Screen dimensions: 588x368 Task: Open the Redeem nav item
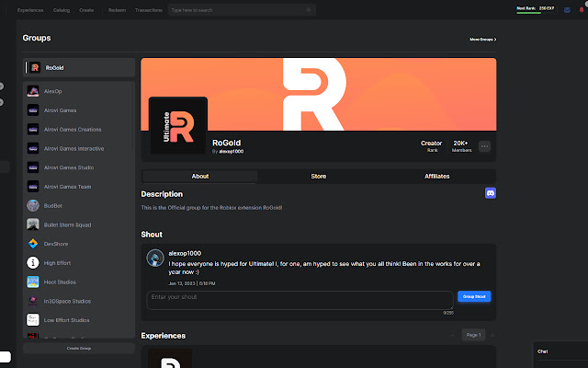pos(117,10)
